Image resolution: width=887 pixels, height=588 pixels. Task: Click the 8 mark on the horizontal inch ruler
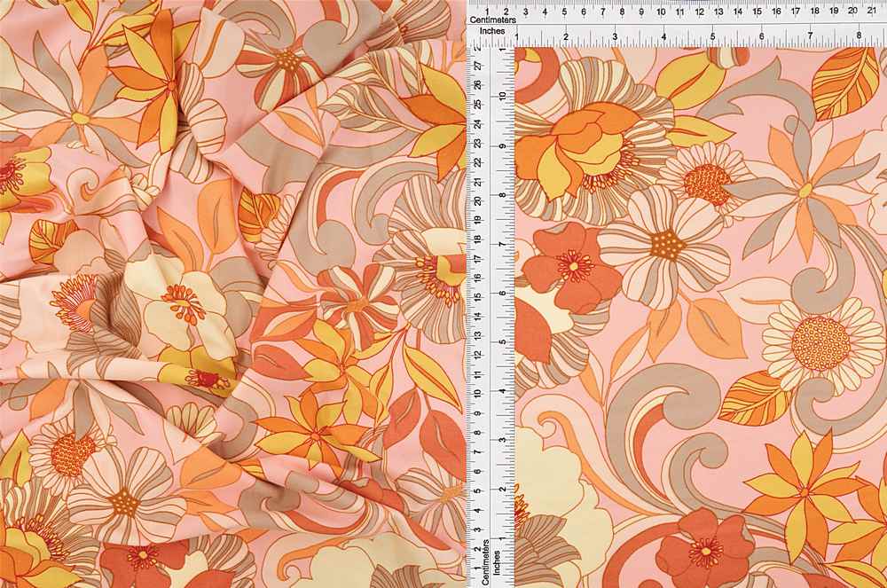tap(859, 36)
